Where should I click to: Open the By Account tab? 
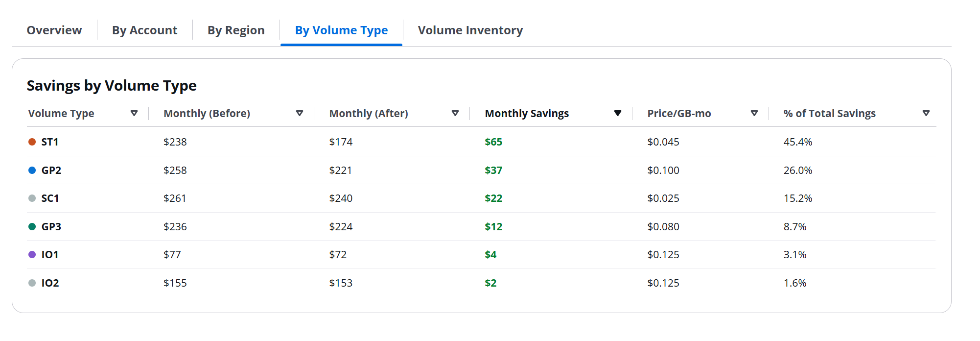click(x=145, y=30)
